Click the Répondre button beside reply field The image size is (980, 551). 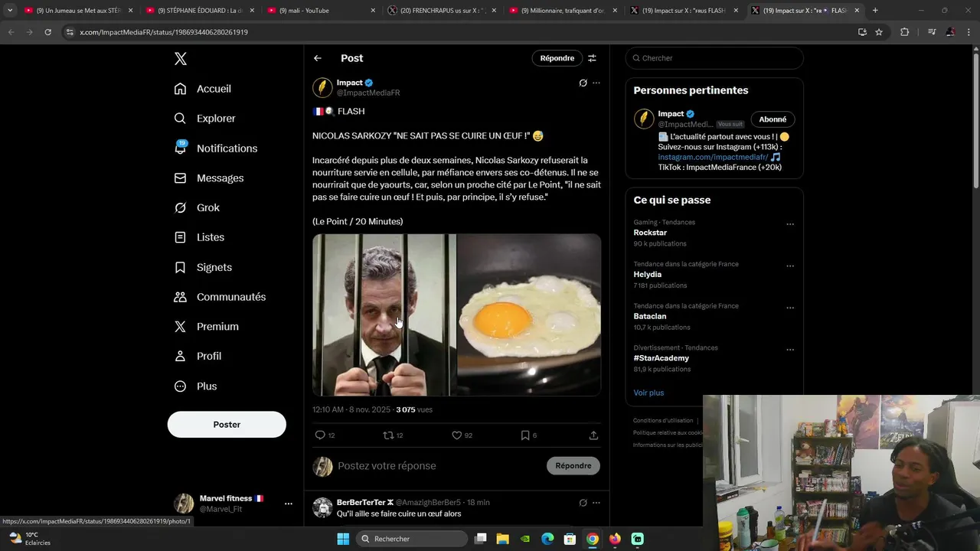573,466
